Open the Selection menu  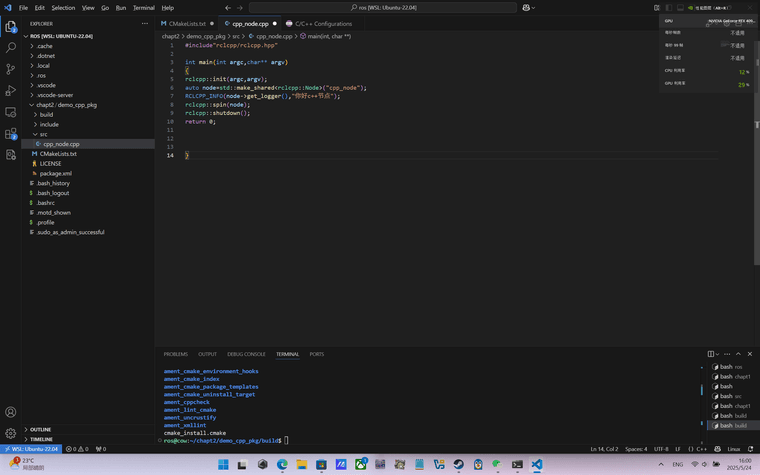(63, 8)
